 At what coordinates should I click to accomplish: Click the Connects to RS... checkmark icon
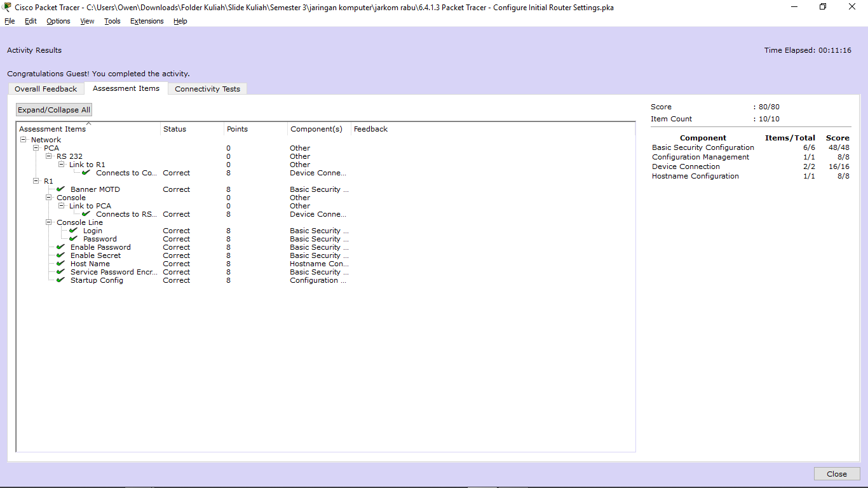pos(86,214)
